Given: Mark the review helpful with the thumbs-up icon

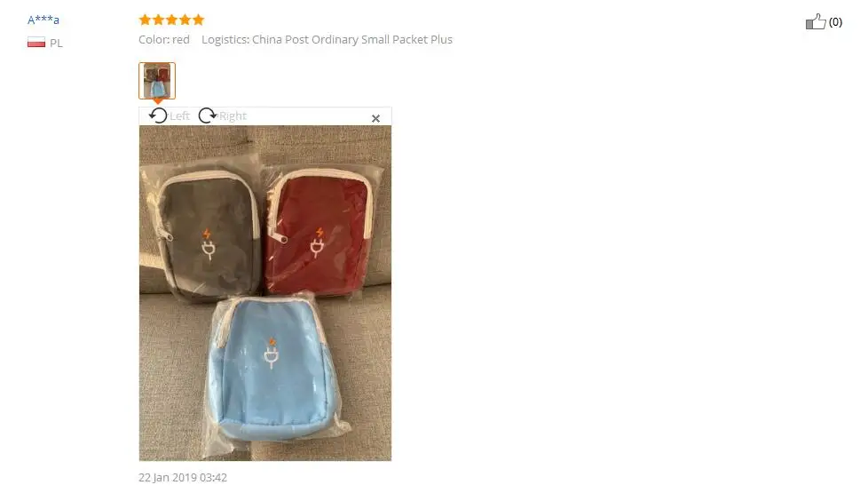Looking at the screenshot, I should (816, 21).
